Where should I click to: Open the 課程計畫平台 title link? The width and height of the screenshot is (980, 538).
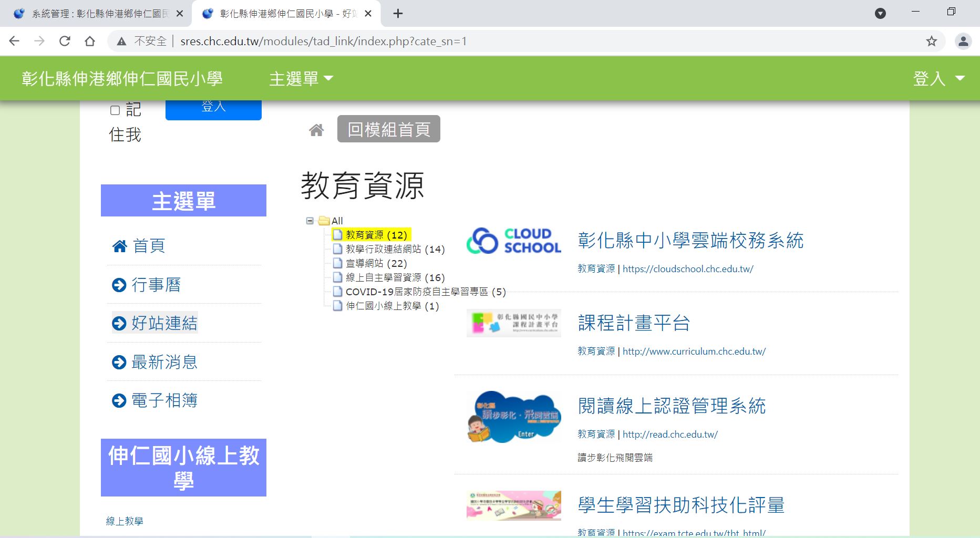coord(634,323)
